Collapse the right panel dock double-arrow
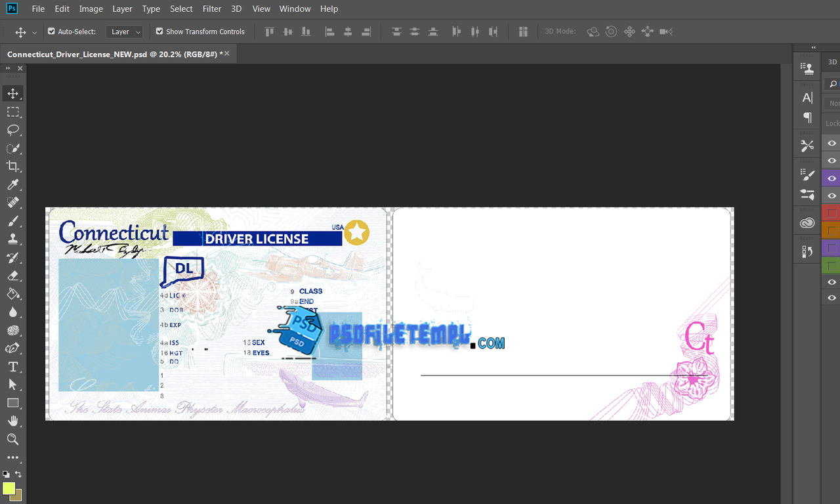Viewport: 840px width, 504px height. coord(814,47)
